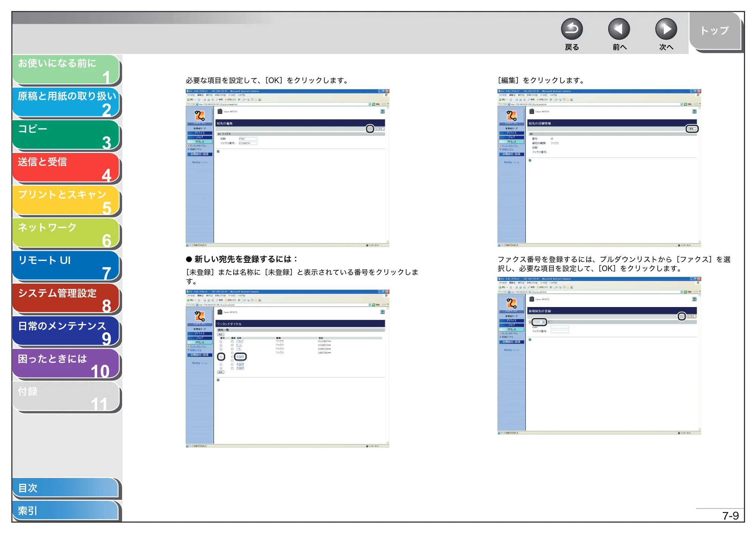This screenshot has width=756, height=534.
Task: Open the 索引 index
Action: [x=66, y=511]
